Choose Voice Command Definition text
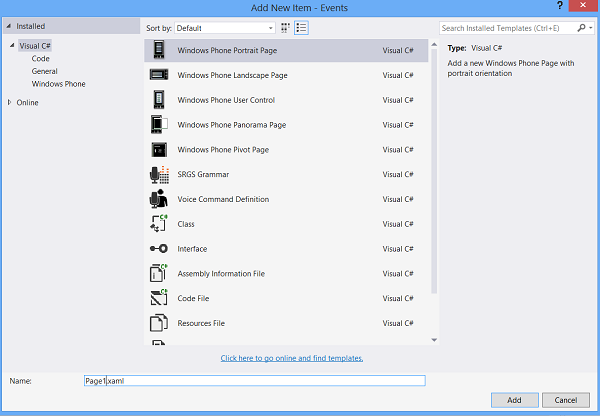 [x=223, y=199]
